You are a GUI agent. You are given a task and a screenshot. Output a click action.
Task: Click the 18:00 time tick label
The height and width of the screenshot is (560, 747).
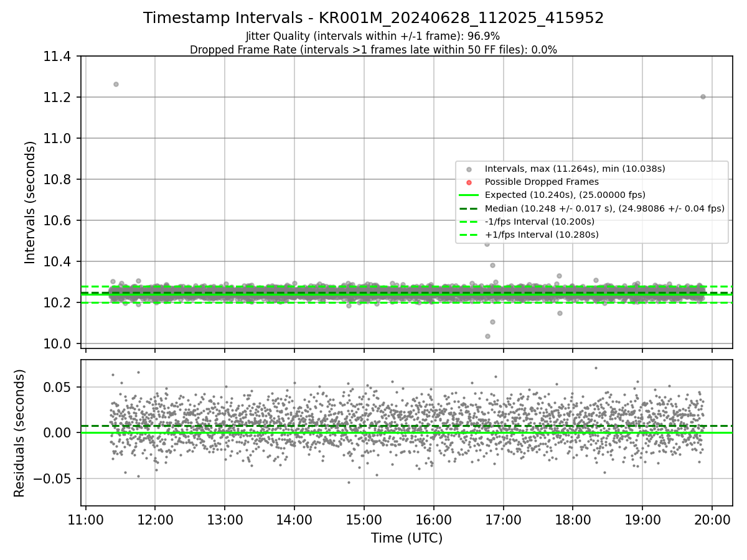click(573, 519)
